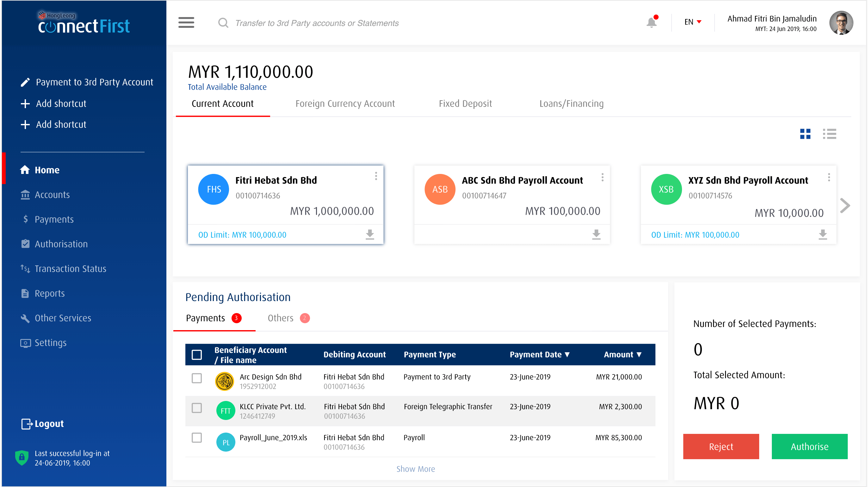
Task: Click the PL badge for Payroll file
Action: click(x=226, y=441)
